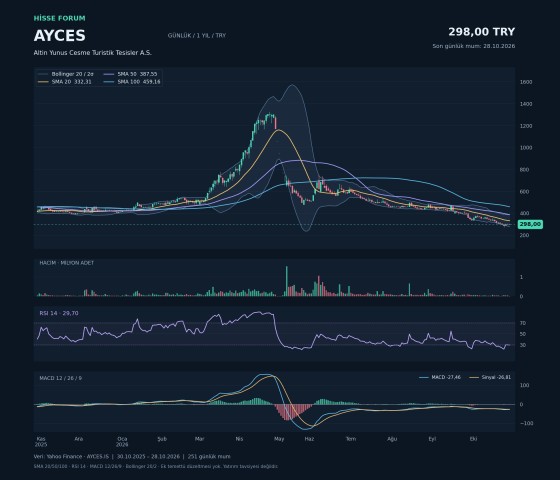
Task: Click the 1000 price axis label
Action: 526,148
